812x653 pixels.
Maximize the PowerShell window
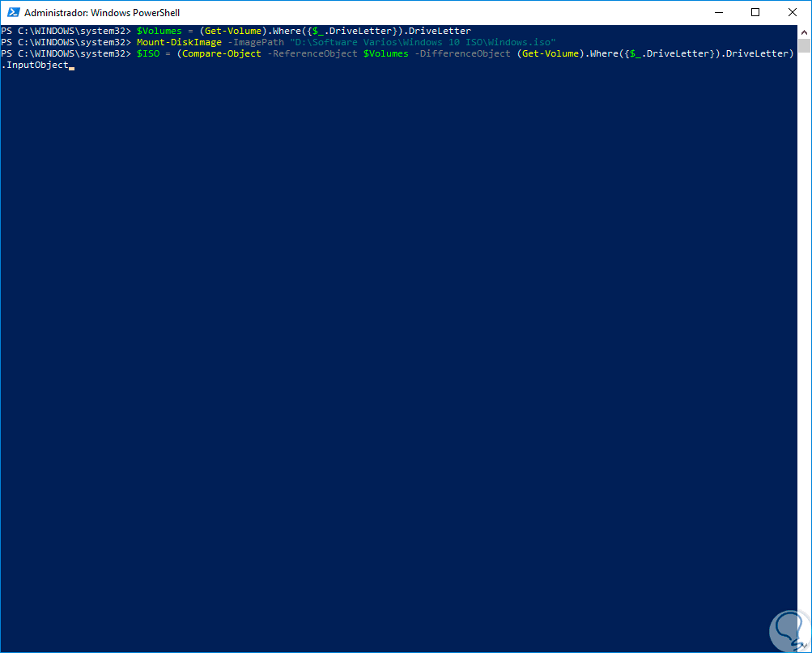755,12
